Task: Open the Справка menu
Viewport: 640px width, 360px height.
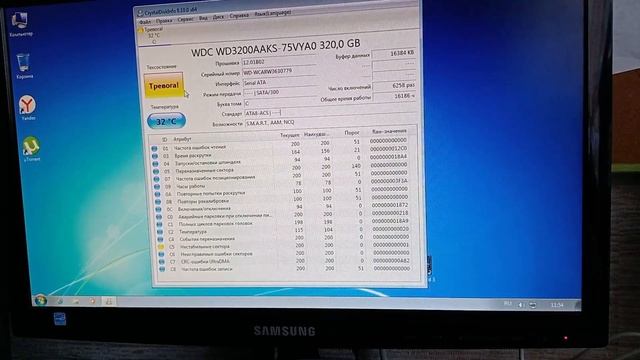Action: coord(239,16)
